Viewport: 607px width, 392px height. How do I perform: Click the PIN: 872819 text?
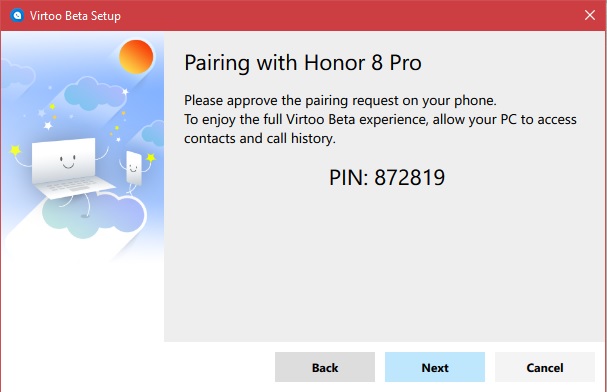pos(387,178)
